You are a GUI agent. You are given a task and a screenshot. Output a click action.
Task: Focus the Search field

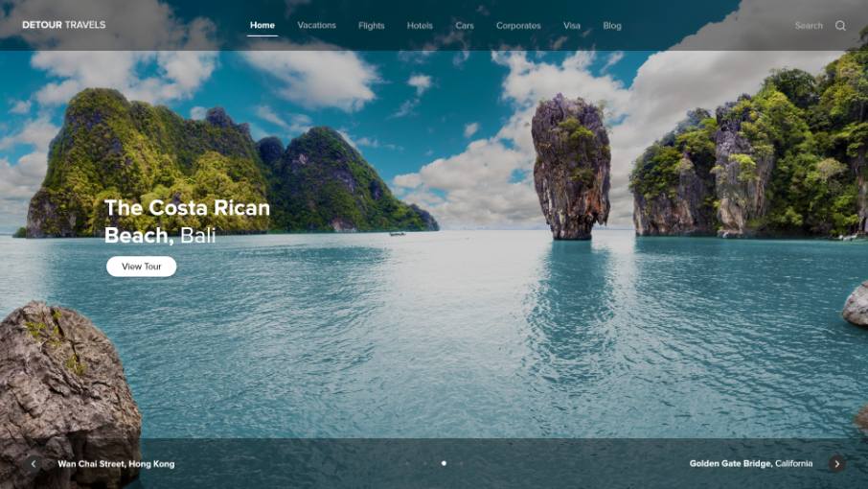coord(809,26)
